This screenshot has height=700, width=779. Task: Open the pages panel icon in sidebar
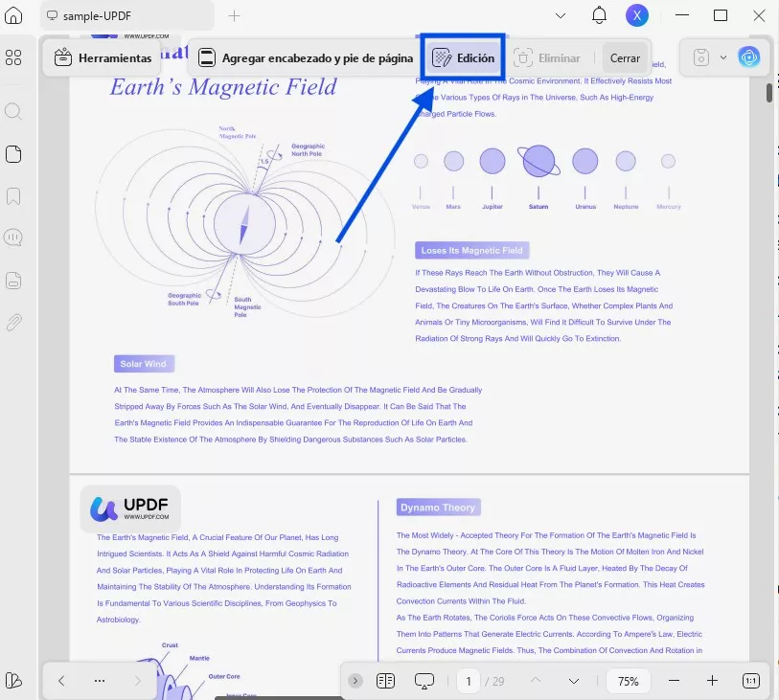tap(13, 154)
